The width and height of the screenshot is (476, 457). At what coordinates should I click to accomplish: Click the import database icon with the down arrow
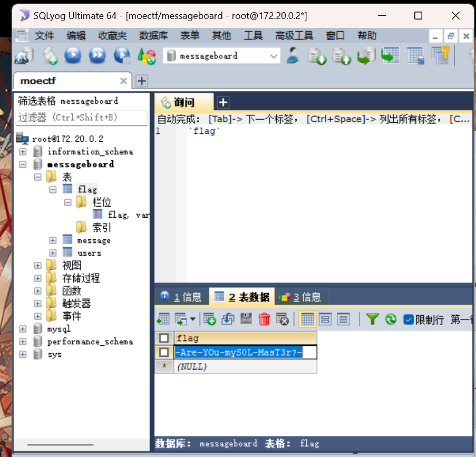tap(317, 56)
